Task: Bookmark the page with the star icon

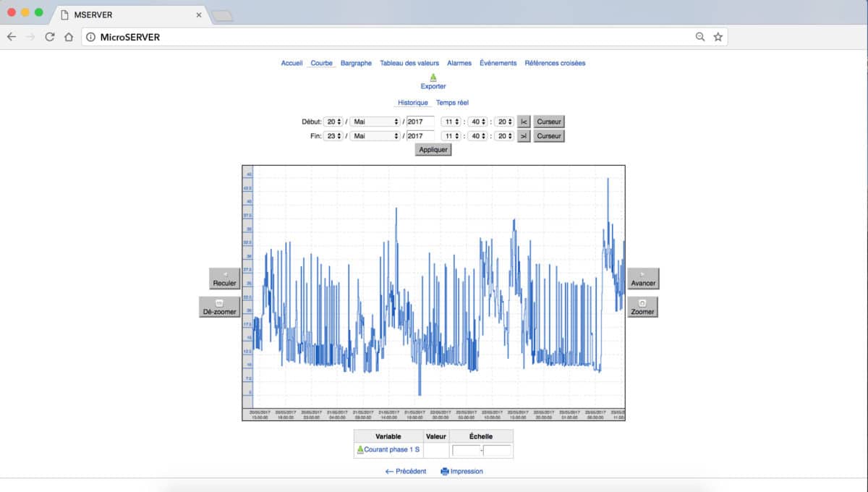Action: coord(718,37)
